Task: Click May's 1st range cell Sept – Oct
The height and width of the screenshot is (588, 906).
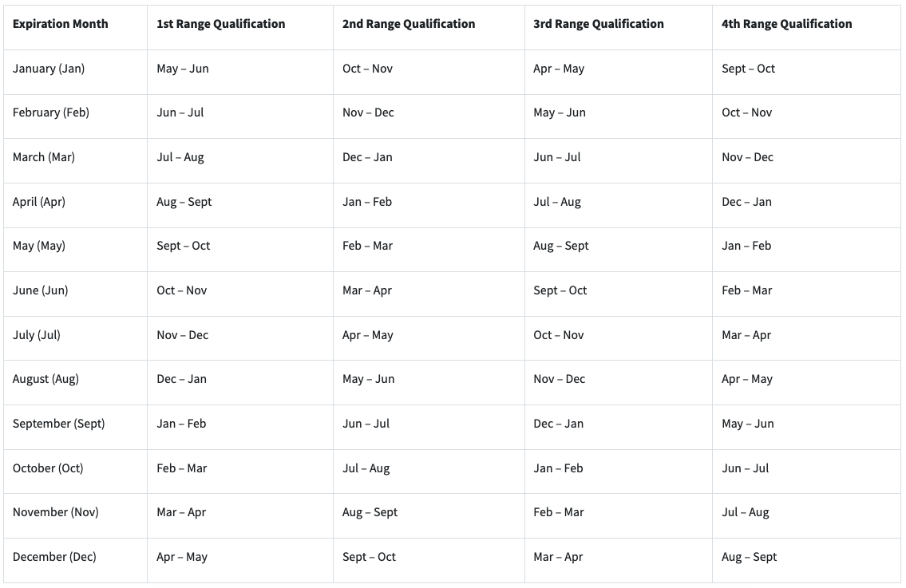Action: tap(183, 246)
